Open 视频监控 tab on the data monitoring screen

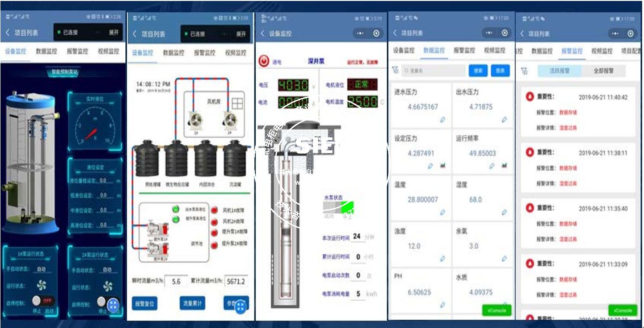point(494,51)
